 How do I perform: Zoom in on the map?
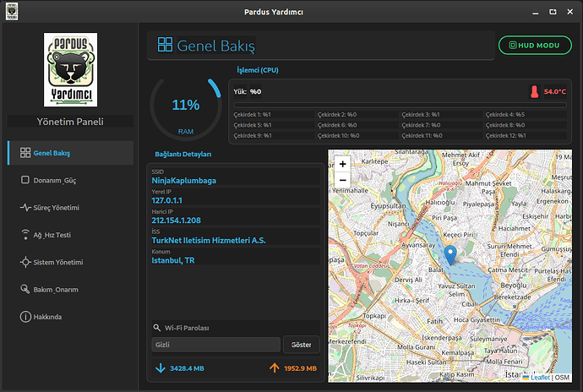tap(342, 164)
